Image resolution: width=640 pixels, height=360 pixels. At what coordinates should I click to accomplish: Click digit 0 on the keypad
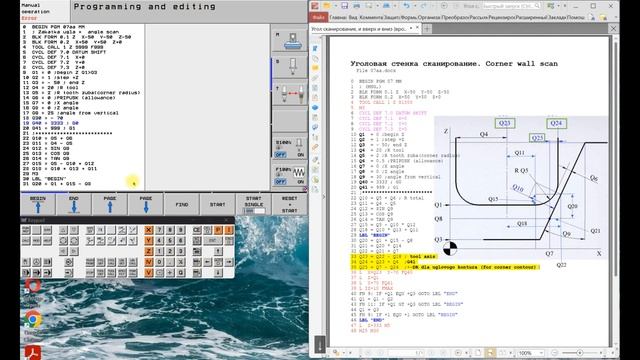(159, 262)
